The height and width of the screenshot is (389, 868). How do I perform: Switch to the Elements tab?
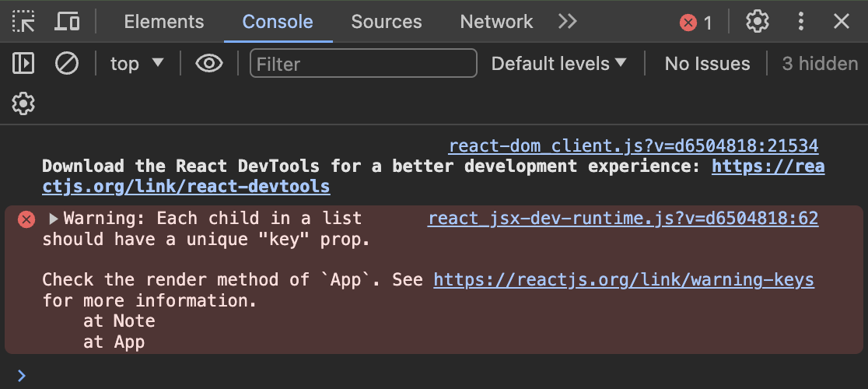163,22
